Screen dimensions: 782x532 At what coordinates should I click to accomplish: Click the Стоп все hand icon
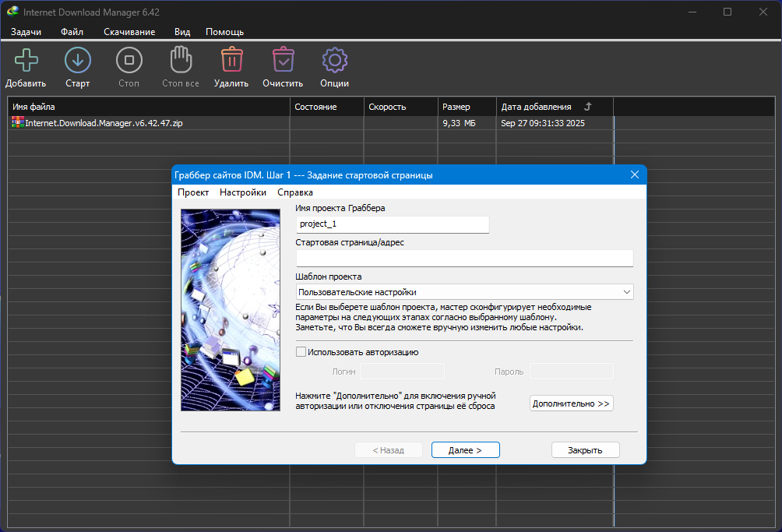tap(180, 61)
